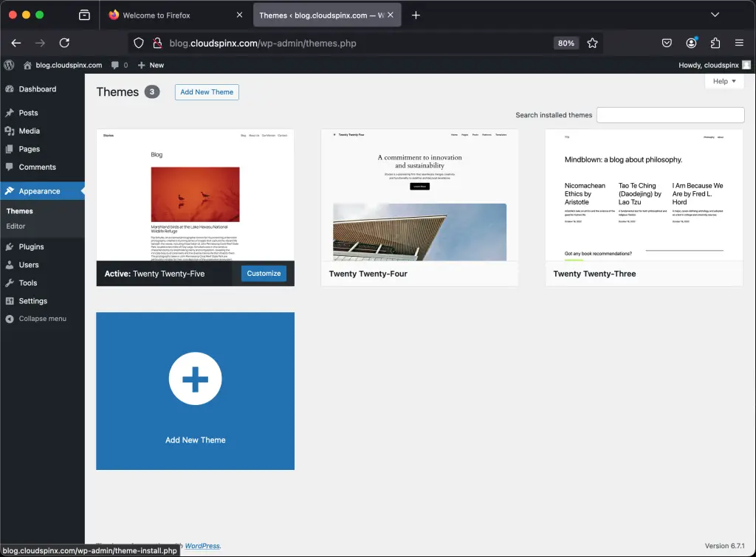Collapse the admin menu with the arrow icon
This screenshot has height=557, width=756.
(x=11, y=319)
